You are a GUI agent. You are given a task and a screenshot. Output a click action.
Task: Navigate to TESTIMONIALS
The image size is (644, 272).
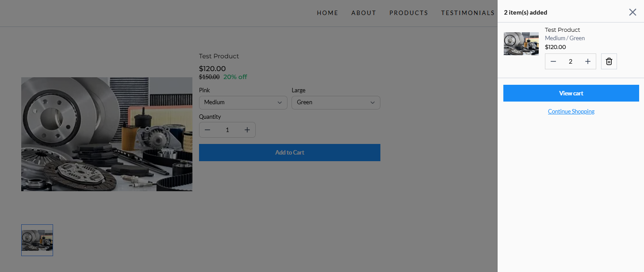[468, 13]
